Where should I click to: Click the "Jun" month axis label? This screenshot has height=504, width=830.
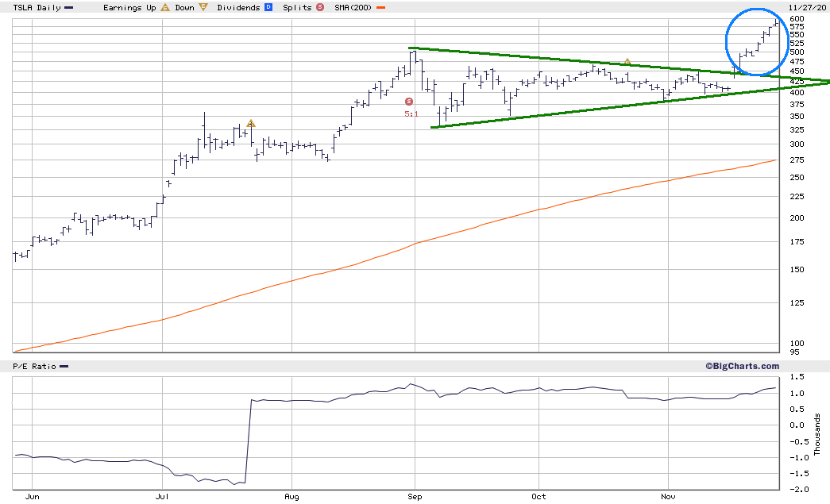click(x=33, y=497)
